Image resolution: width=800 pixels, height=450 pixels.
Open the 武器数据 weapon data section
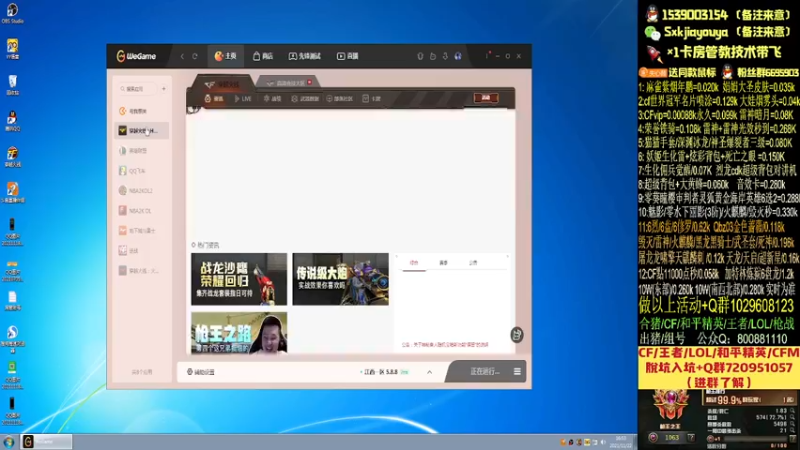(x=305, y=98)
